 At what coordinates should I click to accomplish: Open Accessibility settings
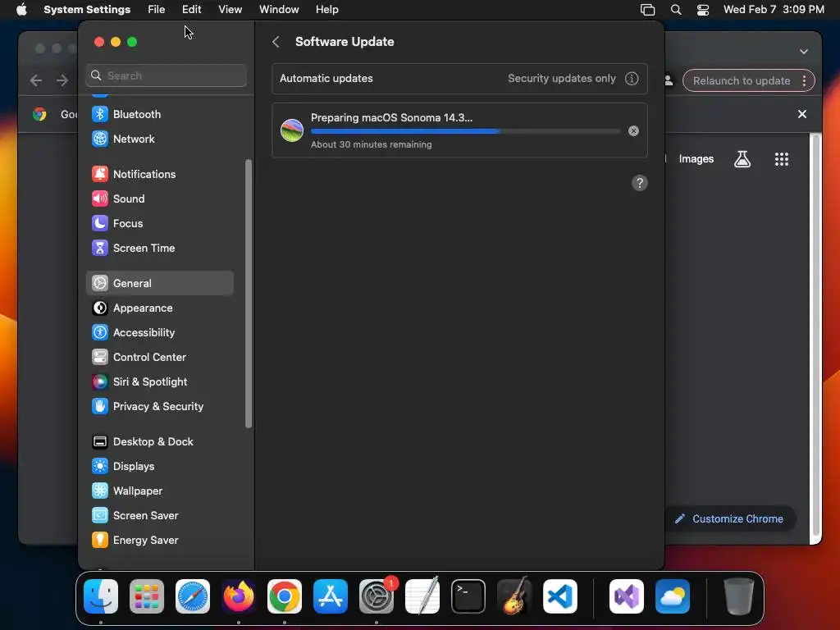160,333
